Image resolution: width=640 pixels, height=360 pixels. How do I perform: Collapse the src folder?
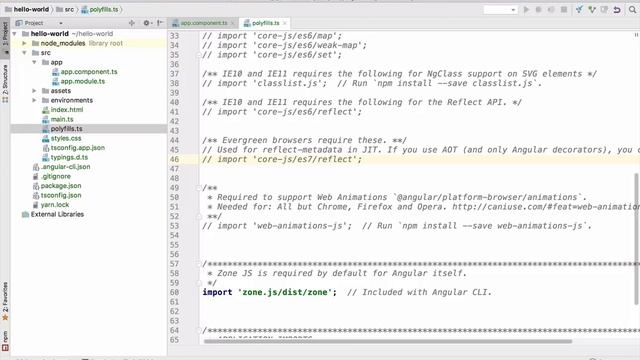(24, 53)
